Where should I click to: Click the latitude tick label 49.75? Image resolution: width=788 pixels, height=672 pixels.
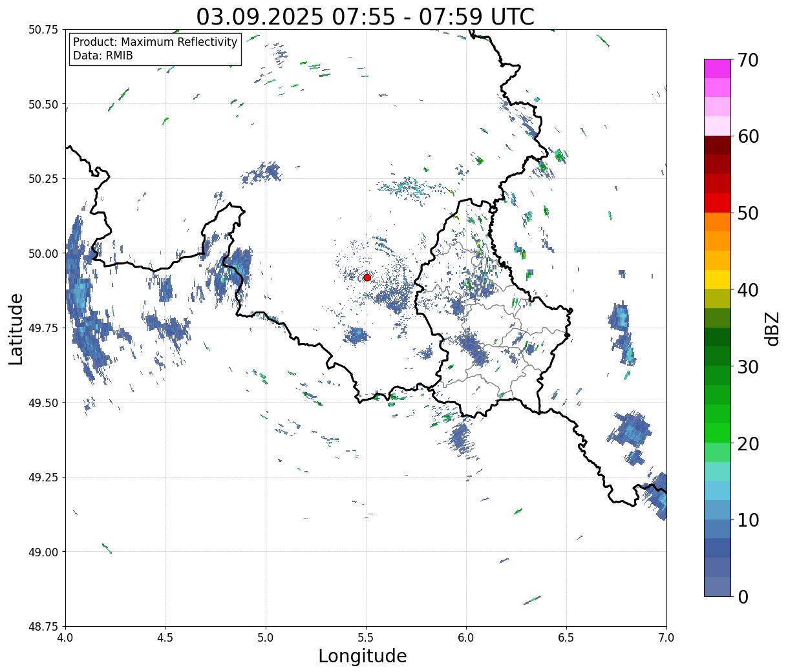point(43,328)
